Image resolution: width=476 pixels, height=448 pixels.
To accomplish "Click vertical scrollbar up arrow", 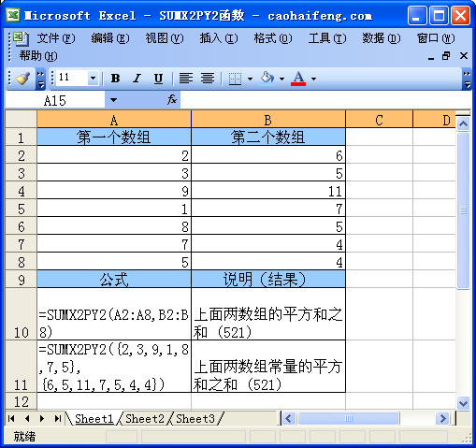I will [x=463, y=124].
